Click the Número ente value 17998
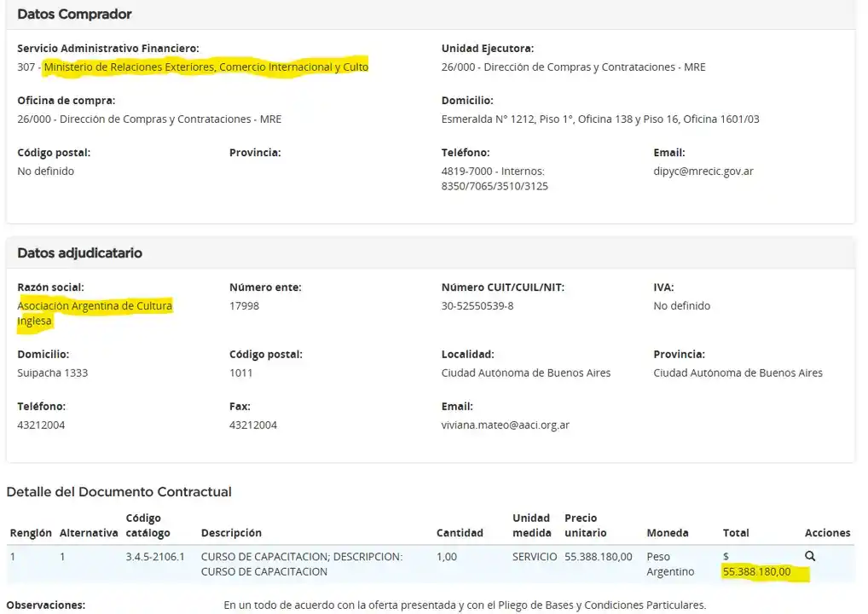 (x=244, y=306)
